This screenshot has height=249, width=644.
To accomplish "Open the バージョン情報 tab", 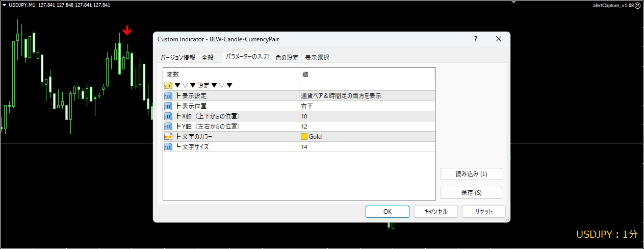I will (x=178, y=57).
